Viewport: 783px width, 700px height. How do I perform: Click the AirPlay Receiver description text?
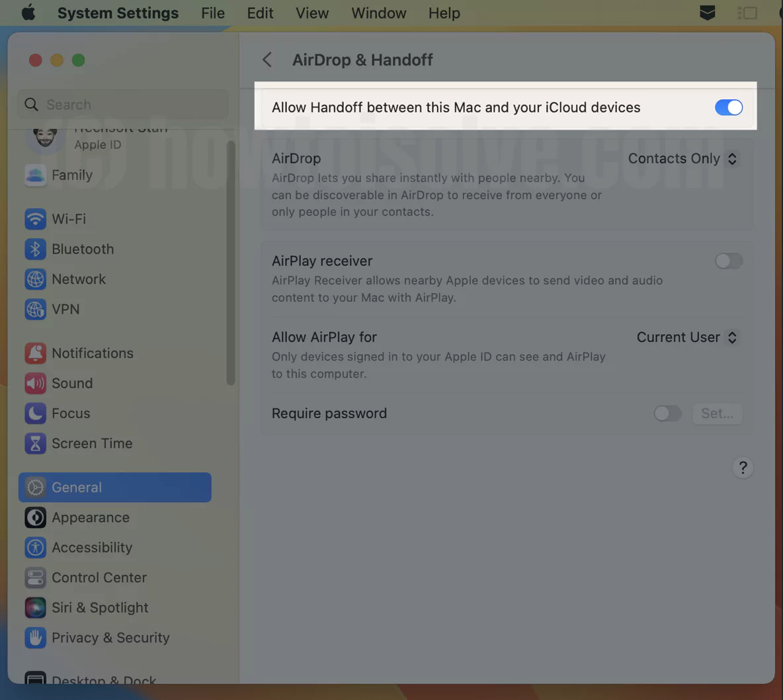click(x=467, y=288)
